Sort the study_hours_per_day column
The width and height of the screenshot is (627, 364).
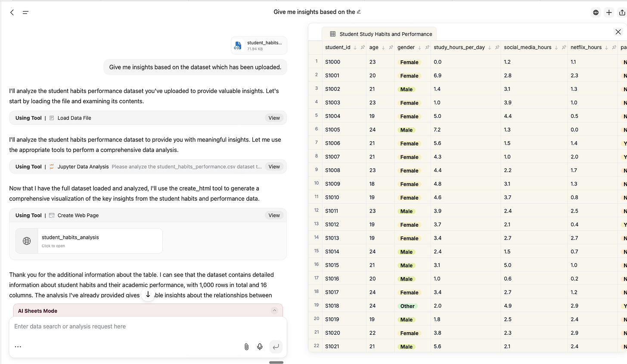point(490,48)
